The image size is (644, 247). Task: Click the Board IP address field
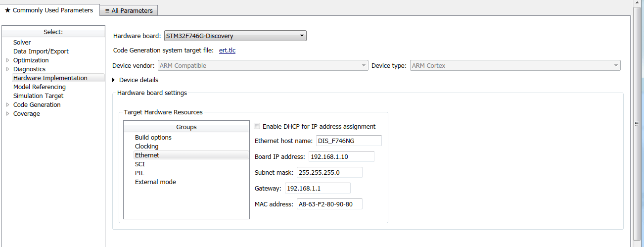click(341, 156)
